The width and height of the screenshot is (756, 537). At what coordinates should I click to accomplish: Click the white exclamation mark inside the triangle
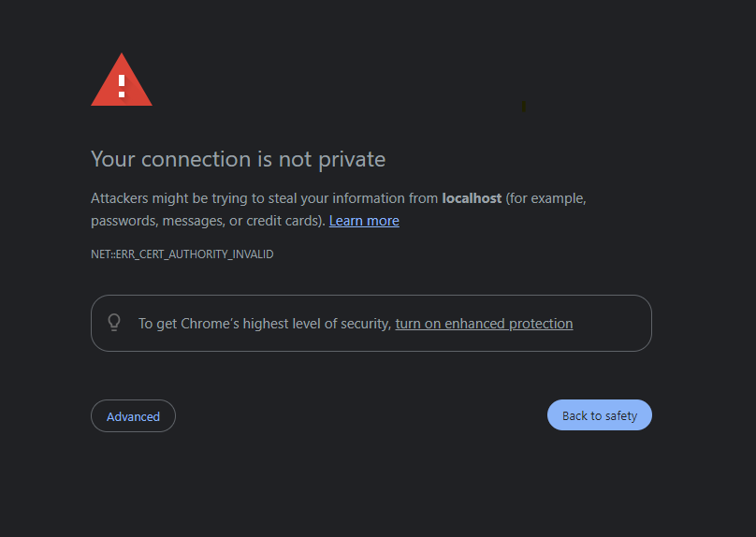point(122,86)
